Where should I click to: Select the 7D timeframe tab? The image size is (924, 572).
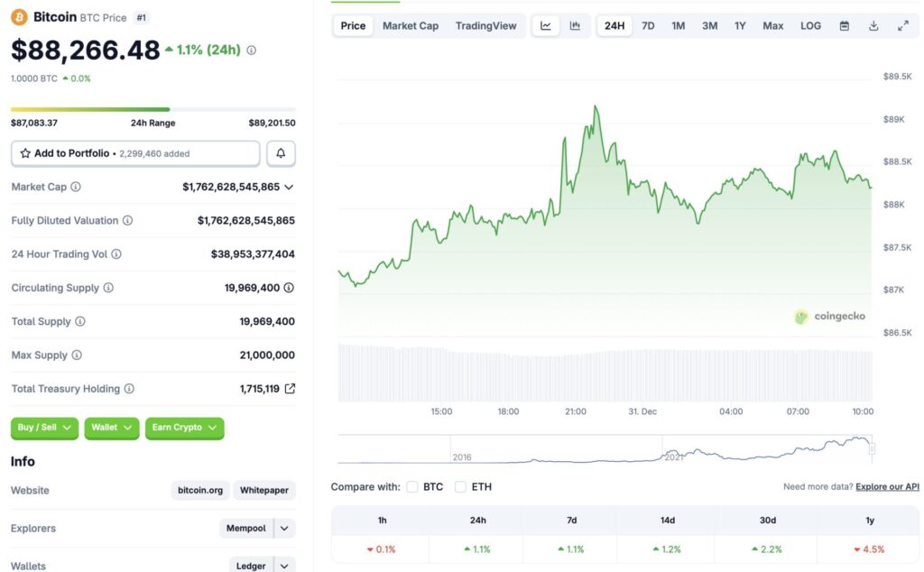click(647, 26)
